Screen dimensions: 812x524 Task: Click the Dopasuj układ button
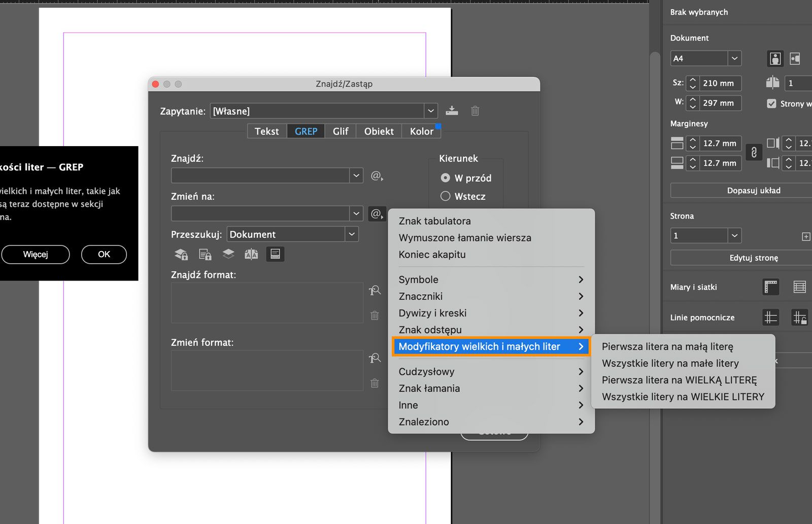[754, 190]
